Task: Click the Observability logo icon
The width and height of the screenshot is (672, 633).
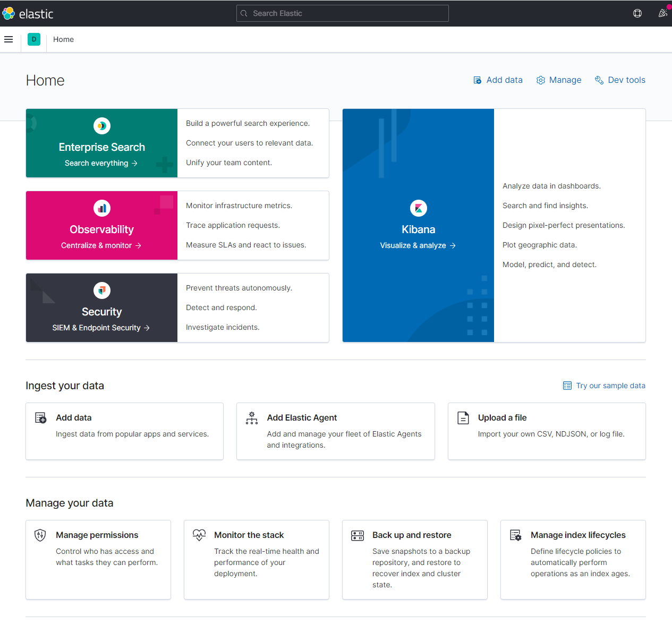Action: tap(102, 208)
